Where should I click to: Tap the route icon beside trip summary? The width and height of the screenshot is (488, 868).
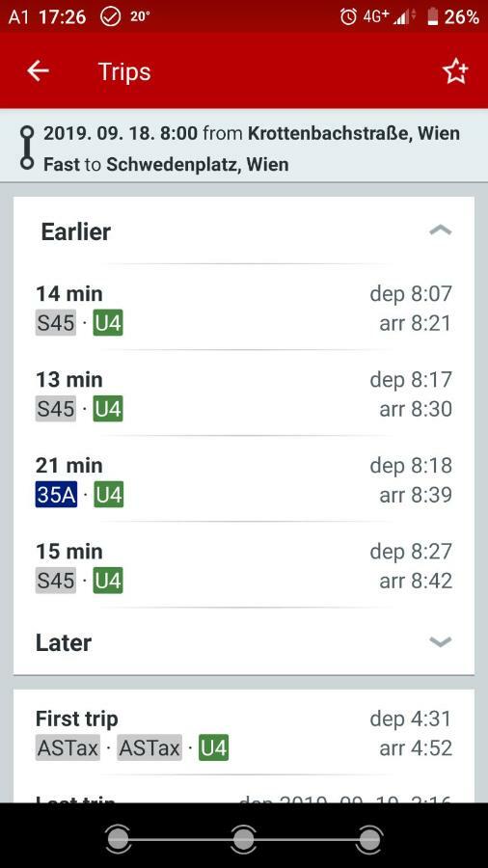tap(27, 148)
